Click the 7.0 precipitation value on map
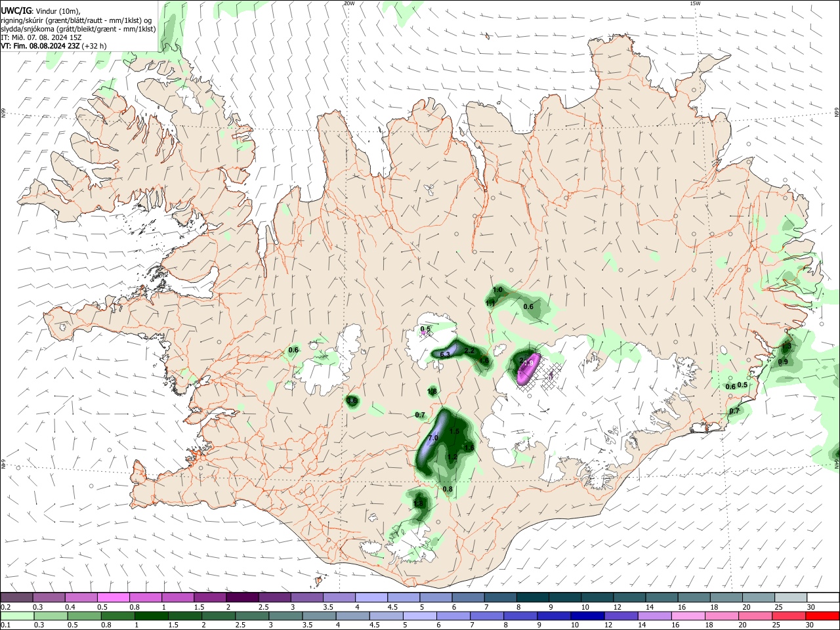 [433, 438]
